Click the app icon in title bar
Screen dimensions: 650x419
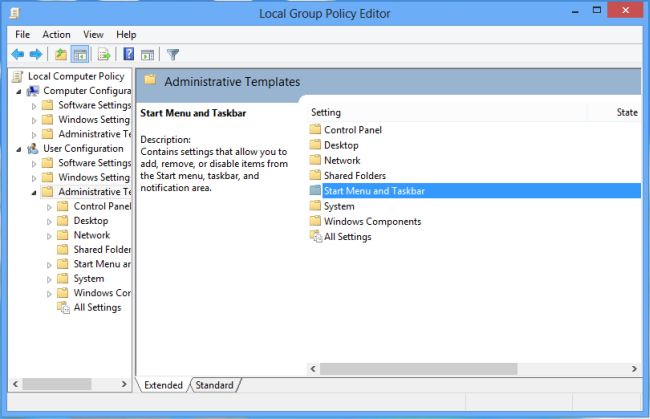tap(15, 14)
